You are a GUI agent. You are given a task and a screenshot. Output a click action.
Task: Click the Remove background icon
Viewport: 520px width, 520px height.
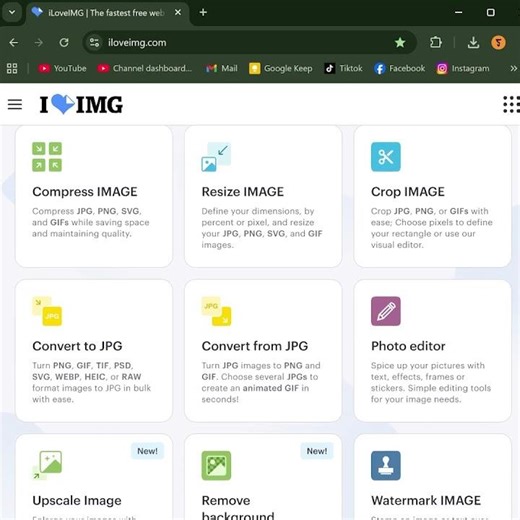216,465
